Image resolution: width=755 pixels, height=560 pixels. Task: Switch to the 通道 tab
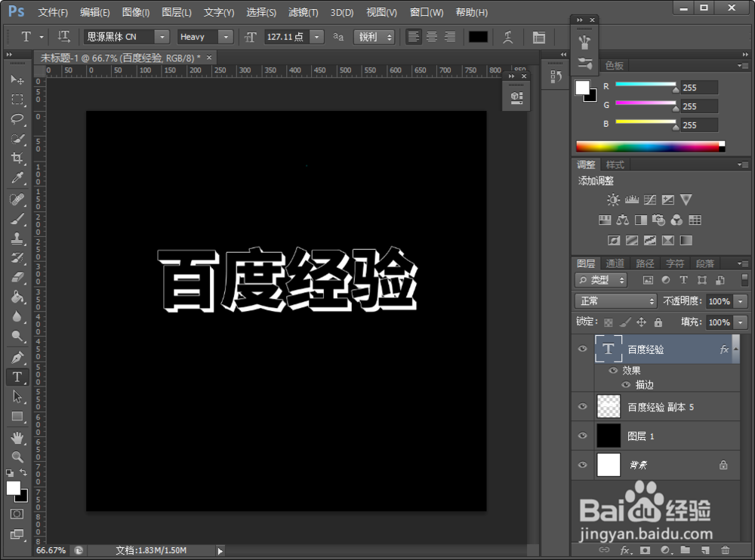click(615, 263)
